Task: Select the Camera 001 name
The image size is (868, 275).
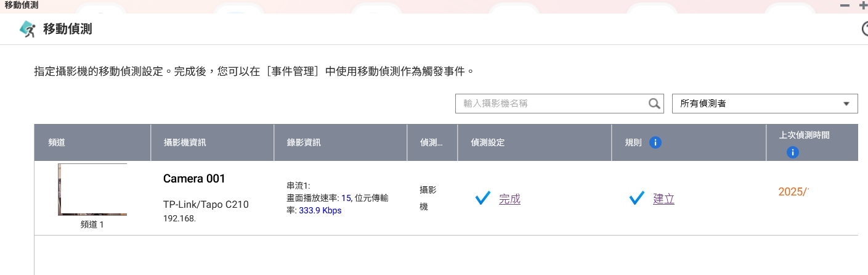Action: pos(194,179)
